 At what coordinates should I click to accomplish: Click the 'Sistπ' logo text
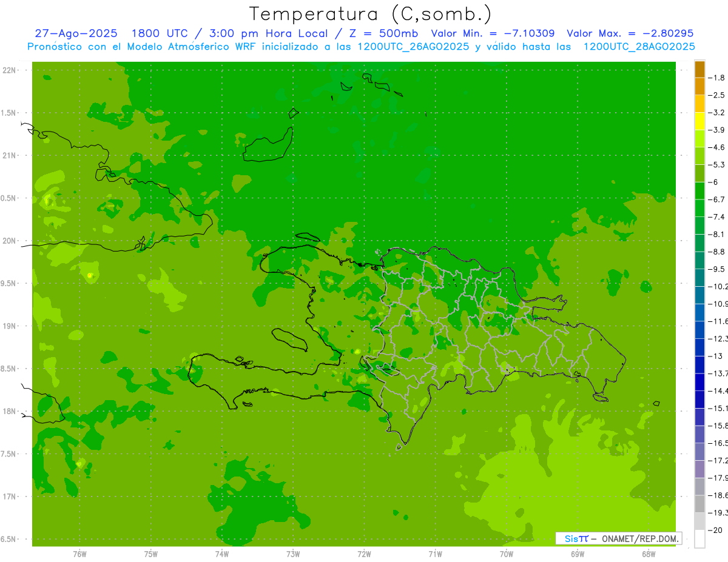pos(576,538)
